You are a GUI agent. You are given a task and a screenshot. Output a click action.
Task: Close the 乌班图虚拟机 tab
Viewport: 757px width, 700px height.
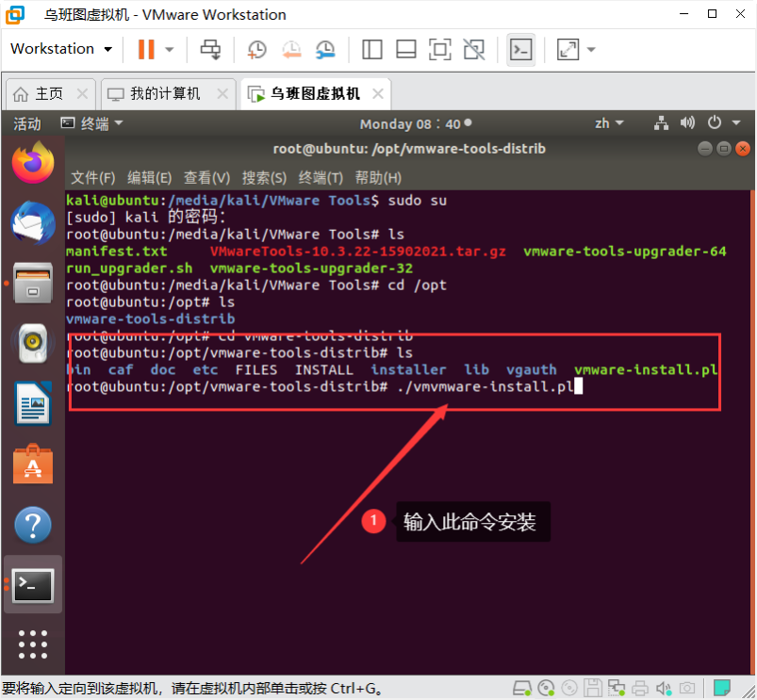click(378, 93)
